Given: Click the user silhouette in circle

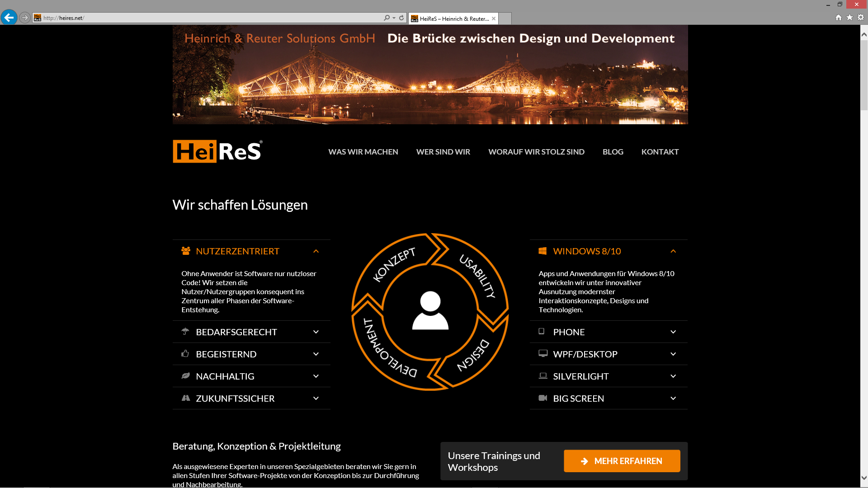Looking at the screenshot, I should click(x=430, y=311).
